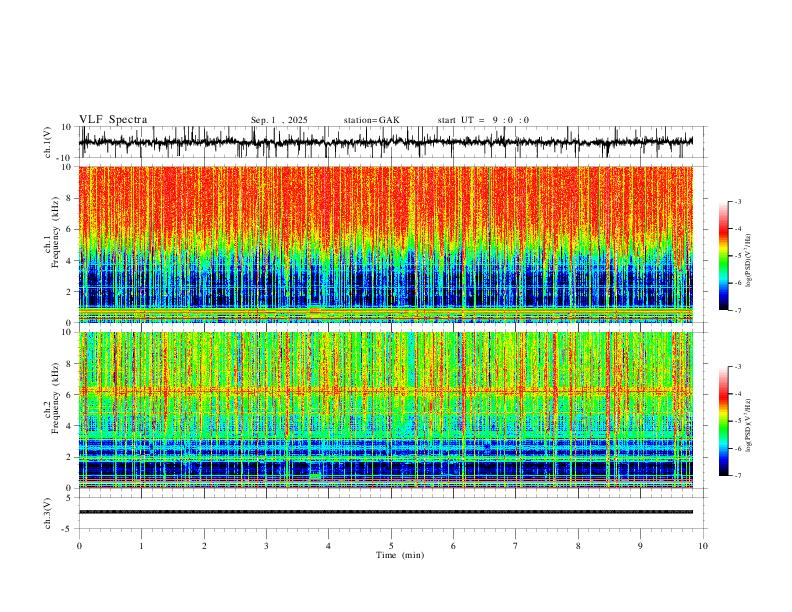Click the date text "Sep. 1, 2025"

279,120
